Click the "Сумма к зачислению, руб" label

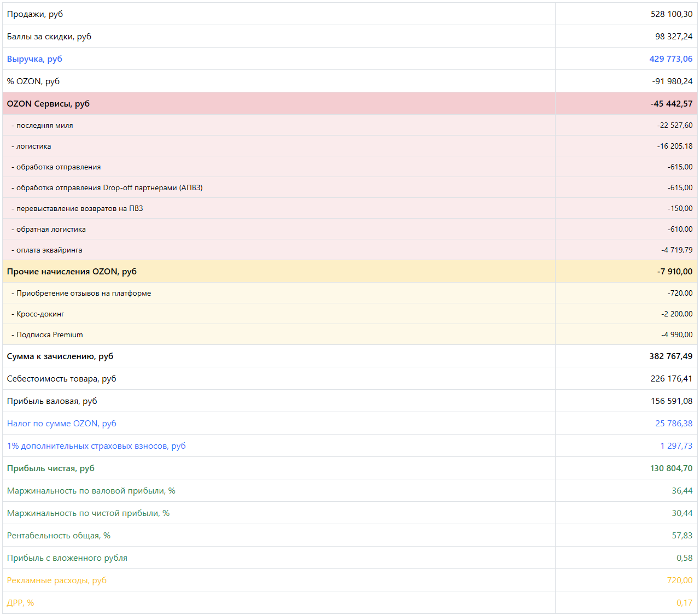click(x=60, y=356)
